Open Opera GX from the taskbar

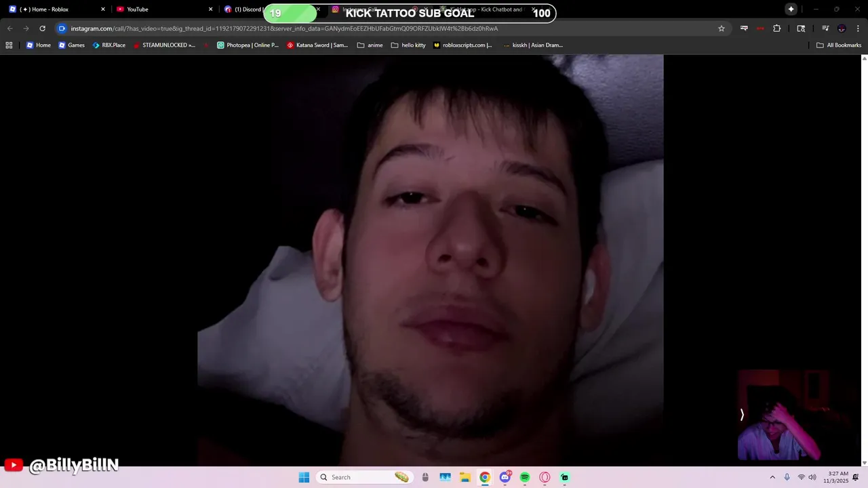pos(545,477)
